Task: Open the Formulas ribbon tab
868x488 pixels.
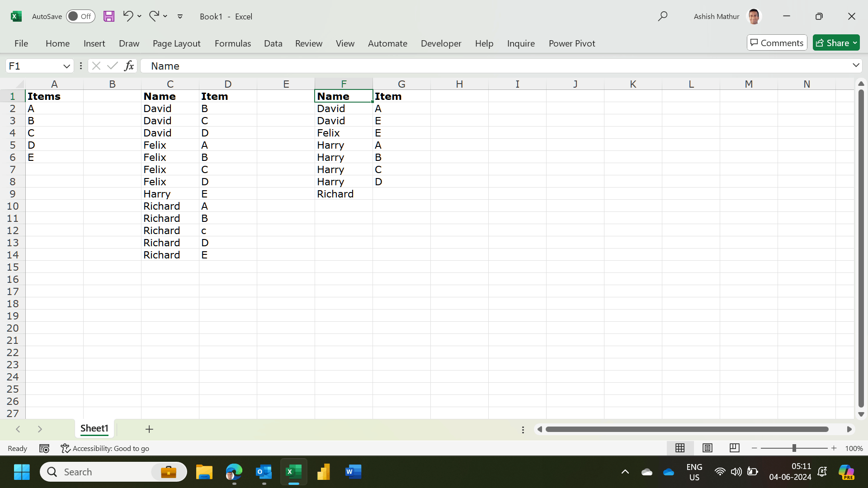Action: click(x=232, y=43)
